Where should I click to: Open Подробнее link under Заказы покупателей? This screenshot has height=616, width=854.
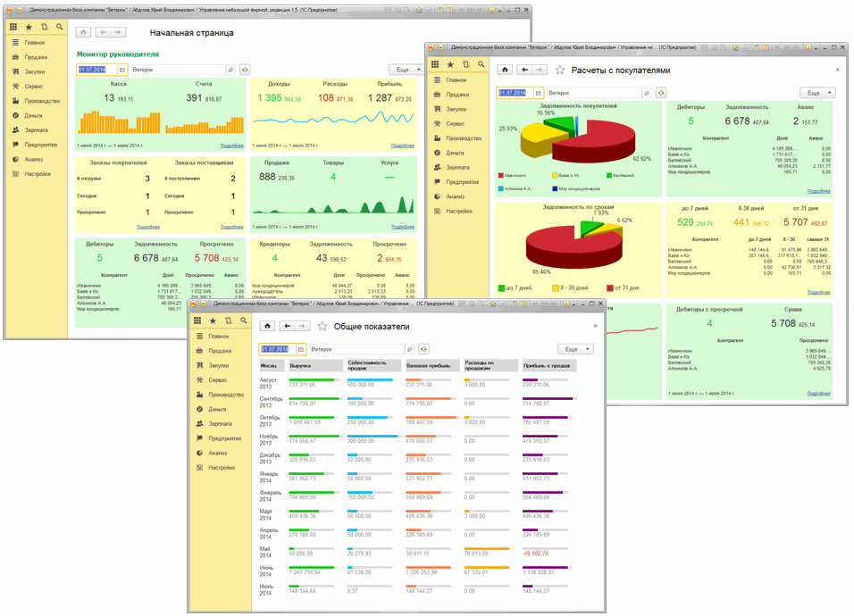pyautogui.click(x=148, y=227)
